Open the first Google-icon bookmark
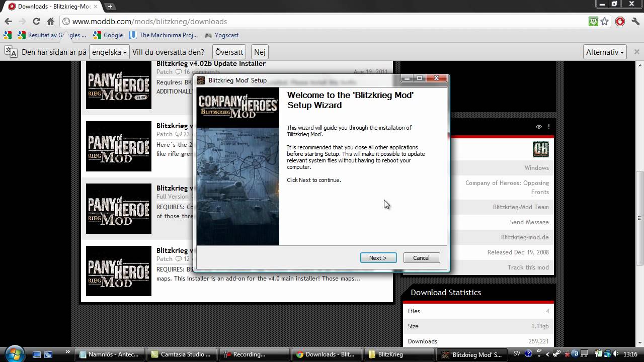Image resolution: width=644 pixels, height=362 pixels. coord(7,35)
